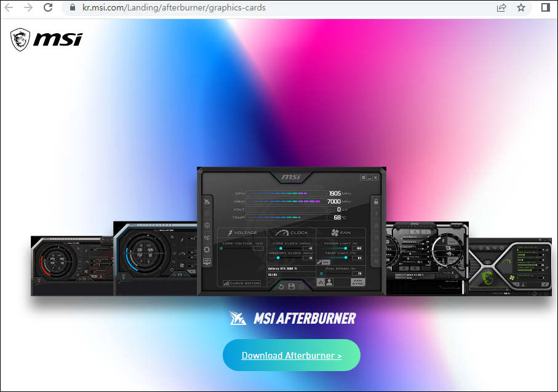
Task: Reload the current page
Action: (48, 7)
